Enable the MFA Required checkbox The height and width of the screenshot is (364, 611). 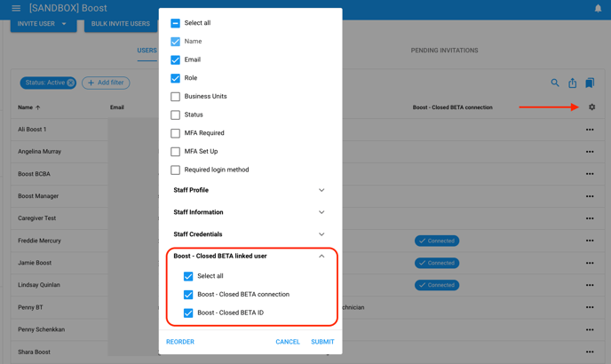[175, 133]
